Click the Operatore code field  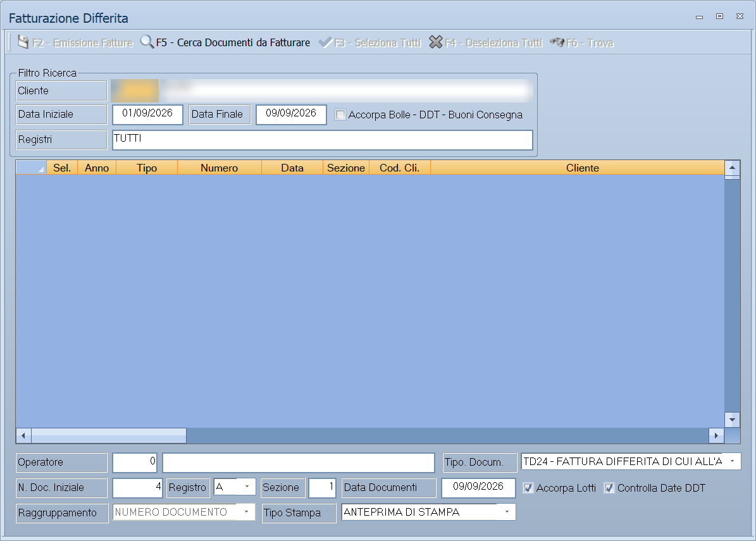(x=135, y=463)
